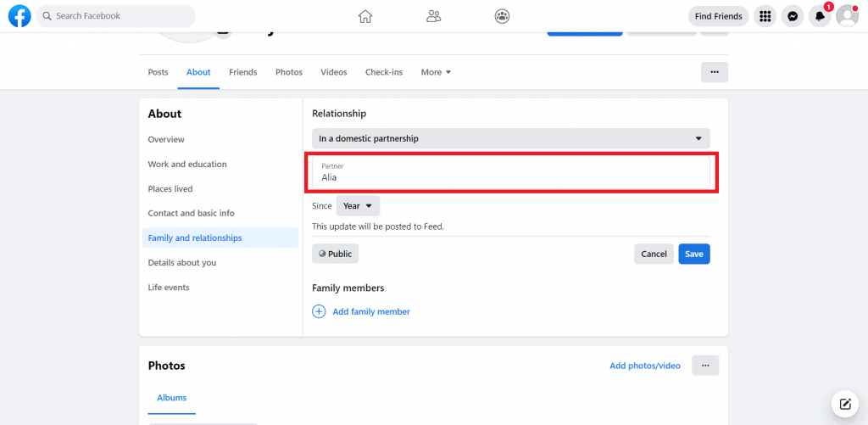Click the Partner name field
This screenshot has width=868, height=425.
click(x=511, y=172)
